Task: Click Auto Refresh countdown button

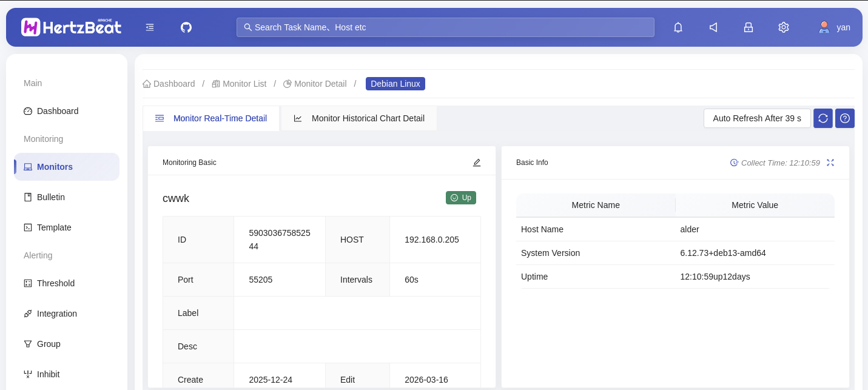Action: (757, 118)
